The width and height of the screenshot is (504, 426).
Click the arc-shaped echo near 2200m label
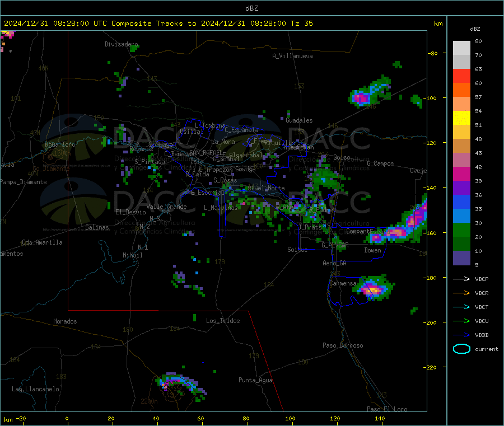181,385
